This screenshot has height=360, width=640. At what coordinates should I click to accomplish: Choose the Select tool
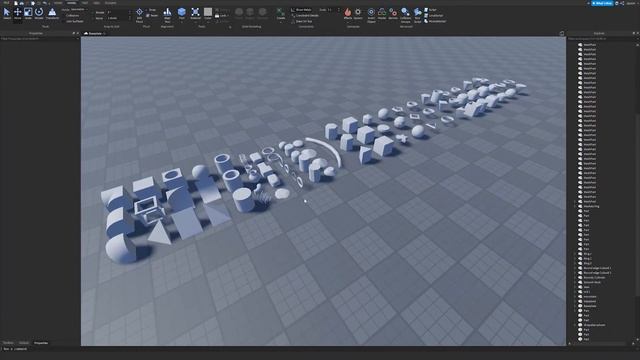[x=7, y=13]
